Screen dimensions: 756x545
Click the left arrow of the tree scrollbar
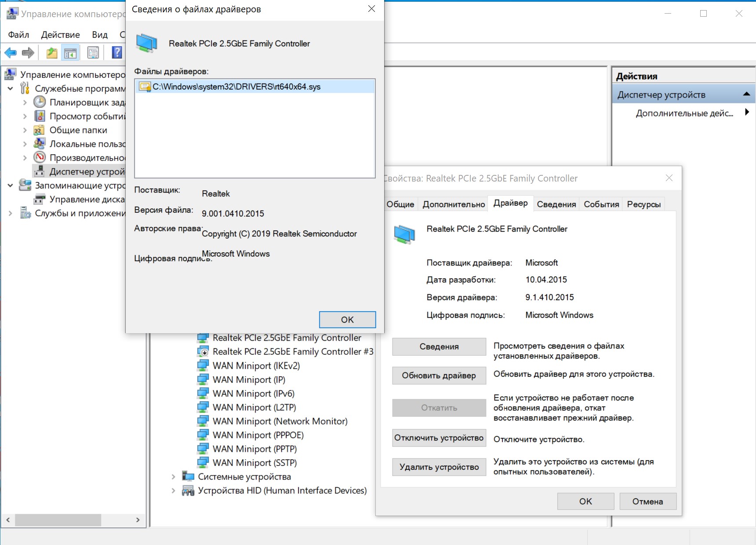pos(8,520)
